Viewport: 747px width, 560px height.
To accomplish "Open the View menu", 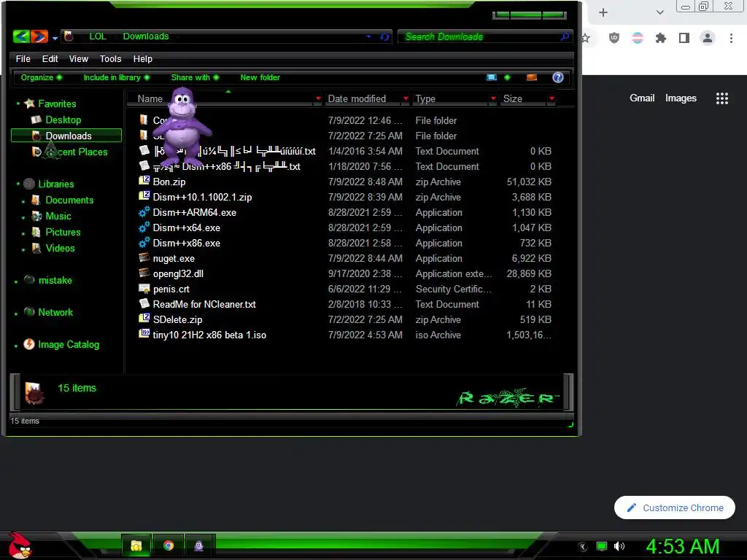I will click(79, 58).
